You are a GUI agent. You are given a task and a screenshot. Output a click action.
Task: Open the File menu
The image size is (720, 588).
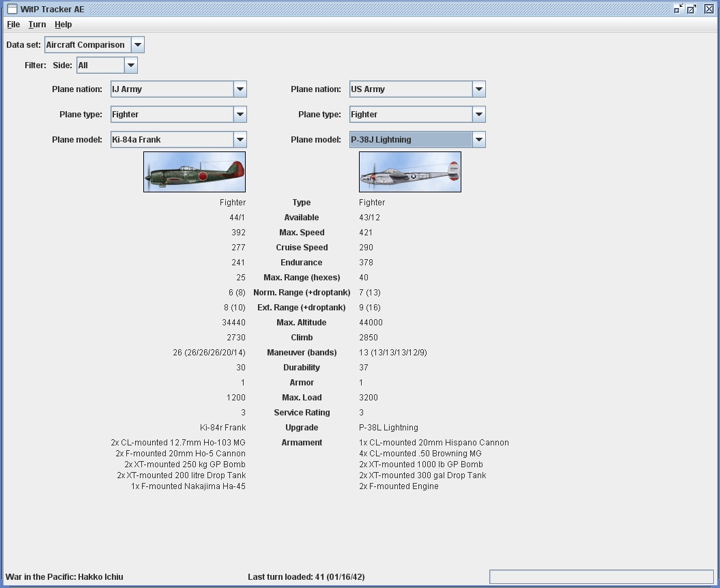point(14,25)
